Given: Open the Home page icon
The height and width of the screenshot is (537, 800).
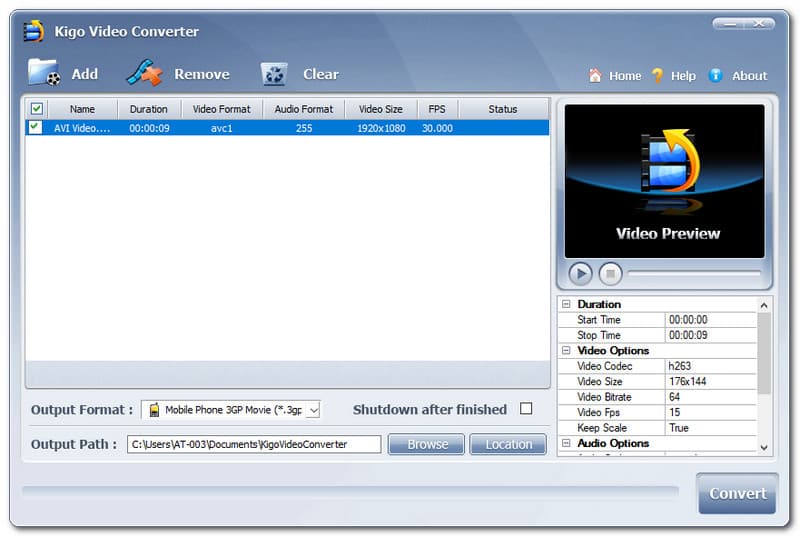Looking at the screenshot, I should (595, 76).
